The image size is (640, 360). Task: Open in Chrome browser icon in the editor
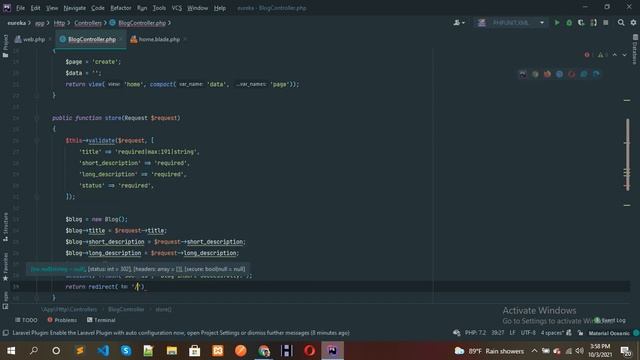coord(535,74)
